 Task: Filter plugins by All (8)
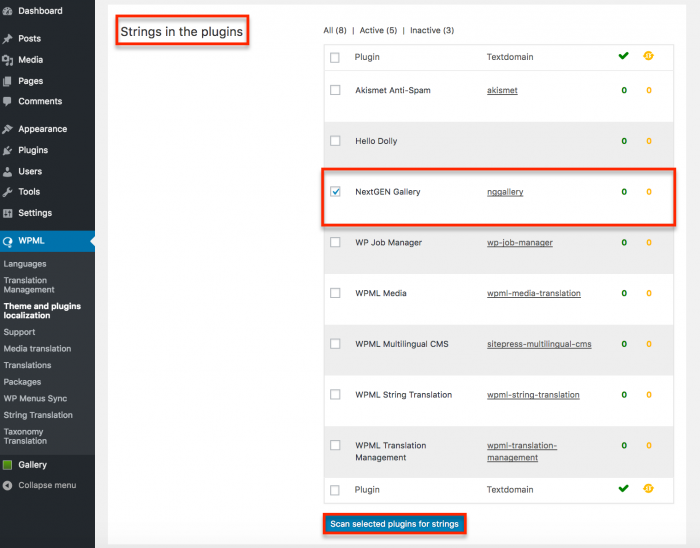[x=335, y=30]
